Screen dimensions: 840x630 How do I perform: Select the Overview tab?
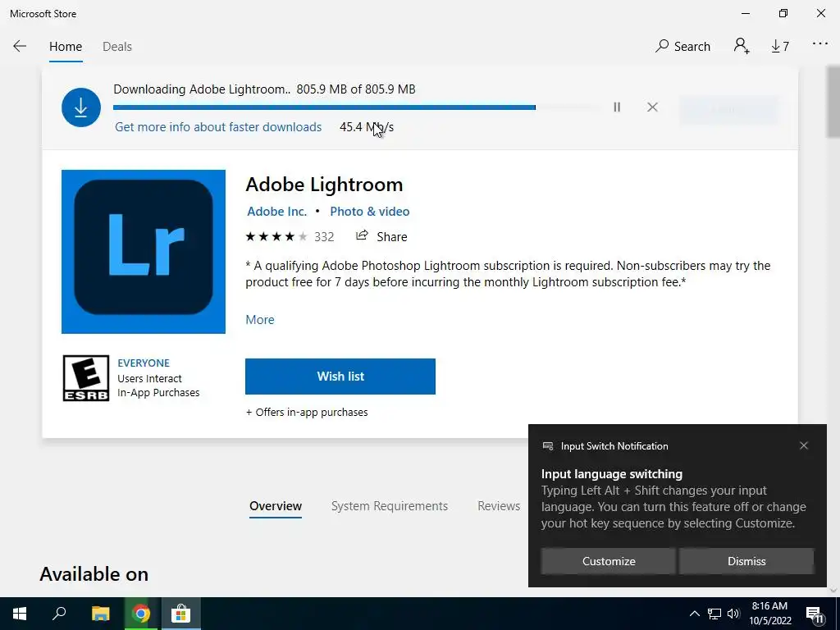276,505
